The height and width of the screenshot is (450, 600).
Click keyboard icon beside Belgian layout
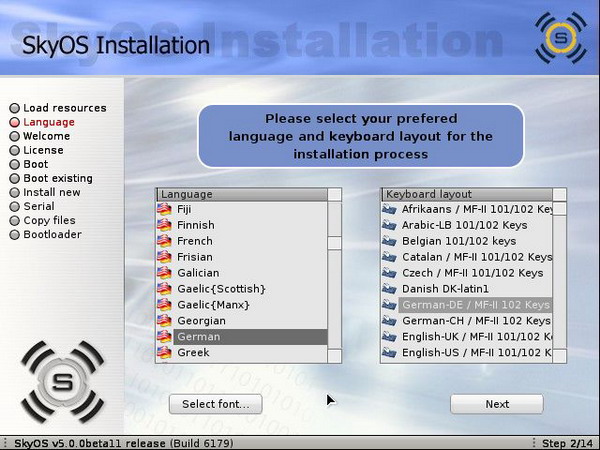pyautogui.click(x=389, y=241)
